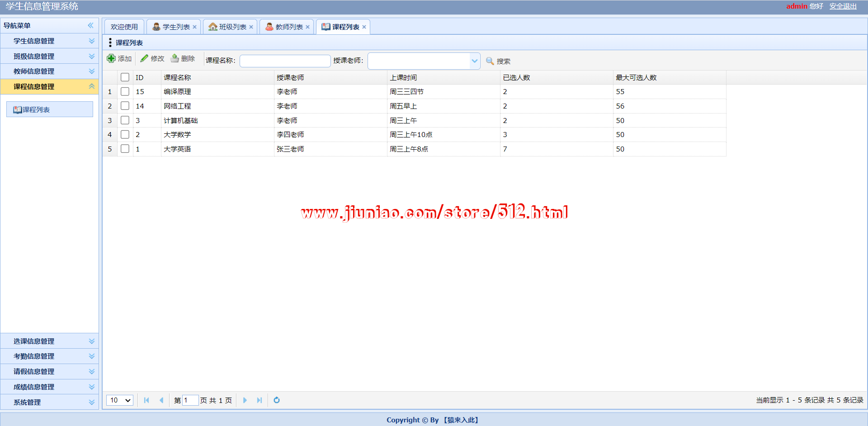Close the 课程列表 tab

point(364,27)
